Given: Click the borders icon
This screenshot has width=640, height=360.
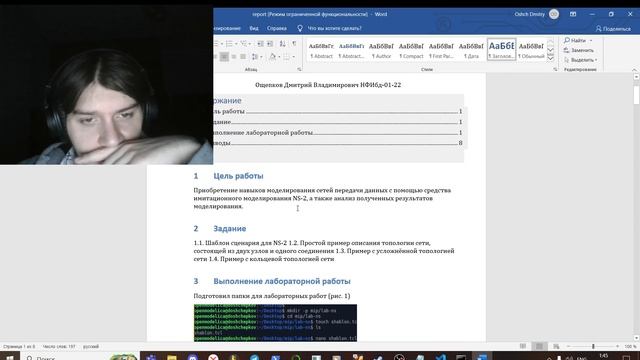Looking at the screenshot, I should pos(287,56).
